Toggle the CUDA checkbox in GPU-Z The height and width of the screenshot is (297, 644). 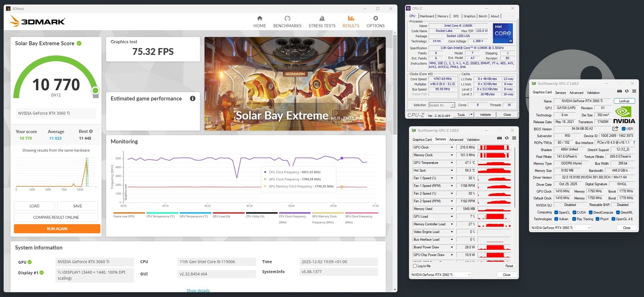(574, 212)
